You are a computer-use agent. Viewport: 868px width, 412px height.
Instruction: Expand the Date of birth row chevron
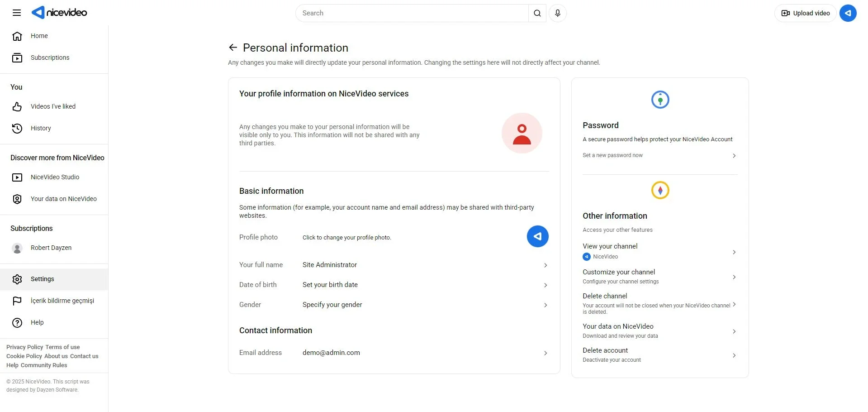pyautogui.click(x=545, y=285)
